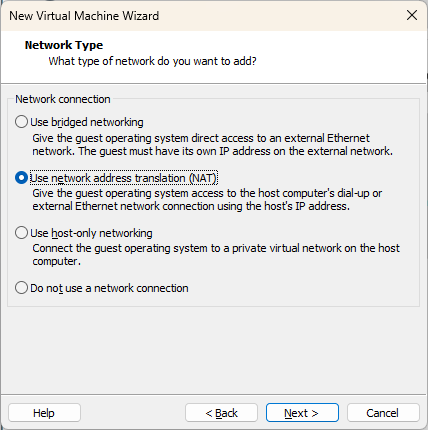Image resolution: width=428 pixels, height=430 pixels.
Task: Click the 'What type of network' subtitle text
Action: tap(152, 61)
